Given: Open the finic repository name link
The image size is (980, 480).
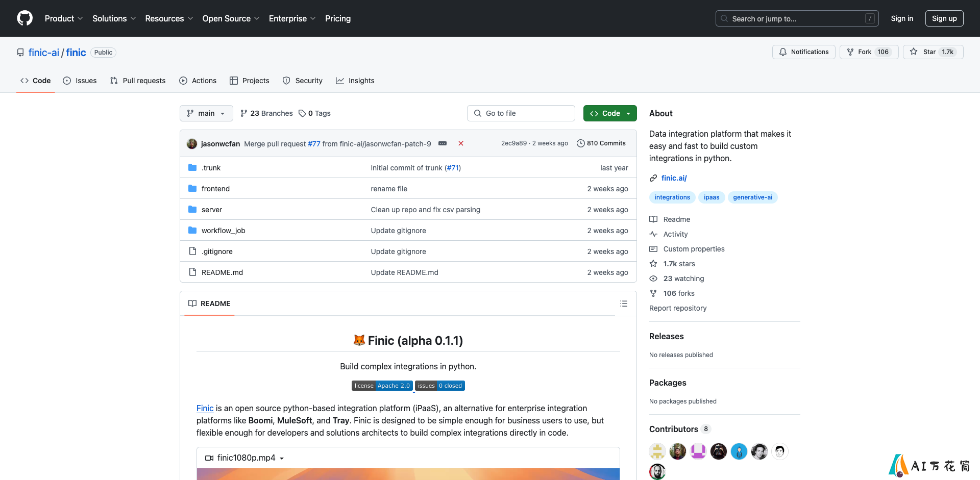Looking at the screenshot, I should click(x=76, y=53).
